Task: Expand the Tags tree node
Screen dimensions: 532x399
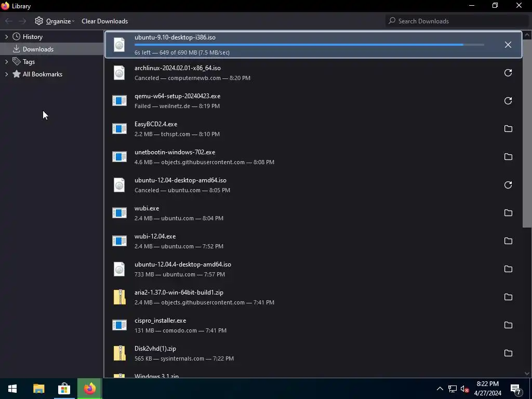Action: (6, 62)
